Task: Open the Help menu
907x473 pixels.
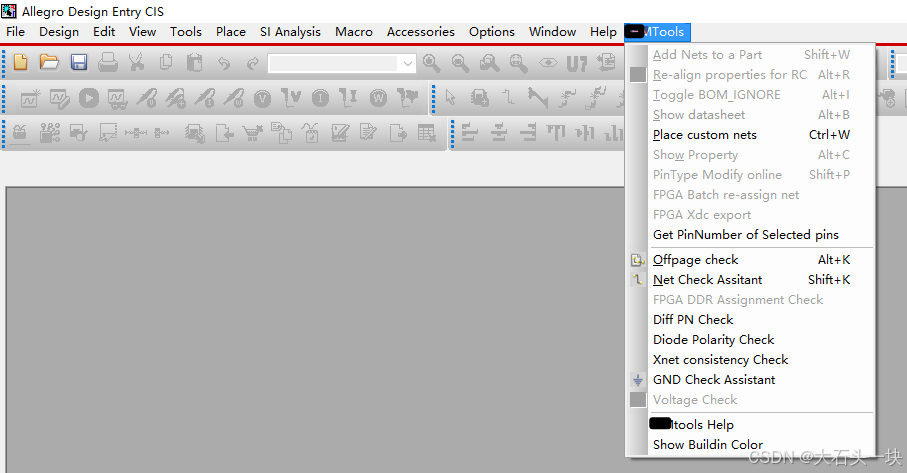Action: click(x=603, y=32)
